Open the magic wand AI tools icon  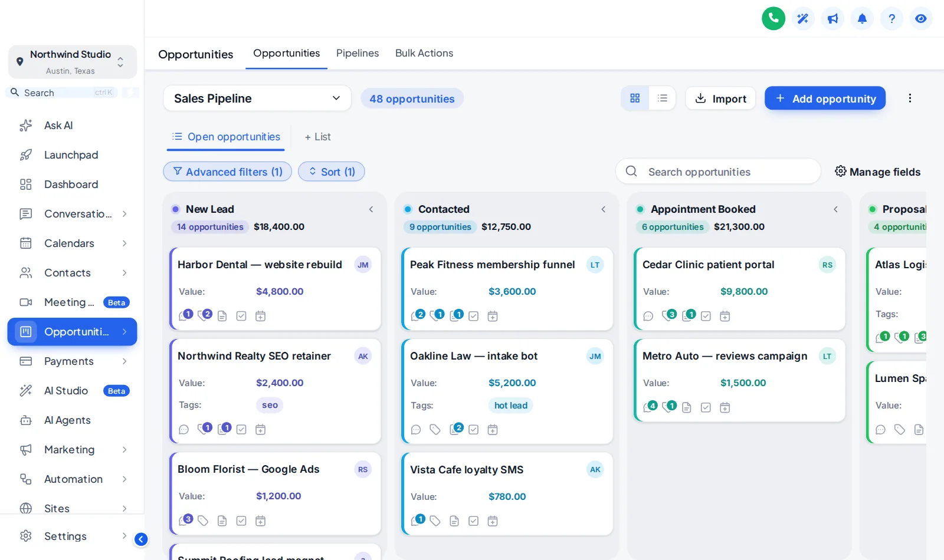(x=803, y=18)
